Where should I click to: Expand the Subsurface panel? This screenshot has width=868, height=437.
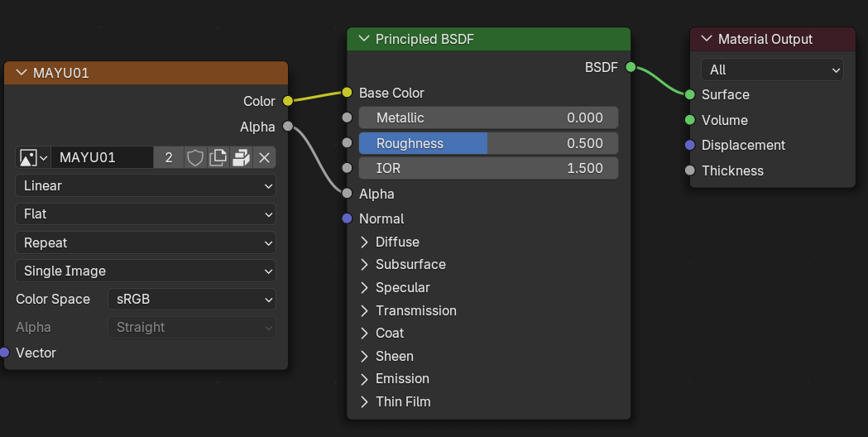tap(364, 264)
